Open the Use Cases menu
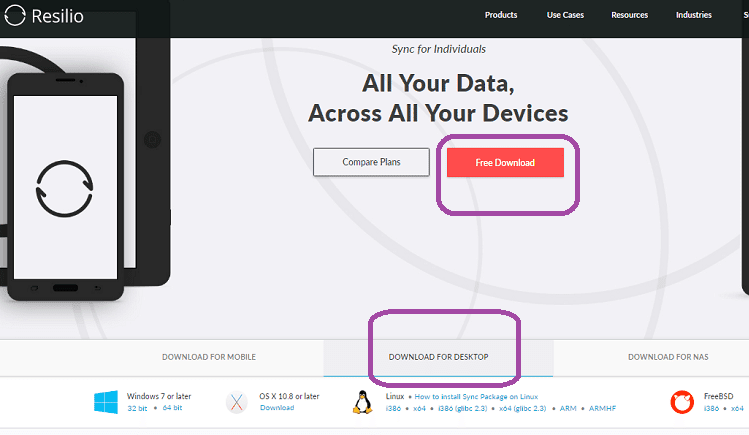 [565, 15]
